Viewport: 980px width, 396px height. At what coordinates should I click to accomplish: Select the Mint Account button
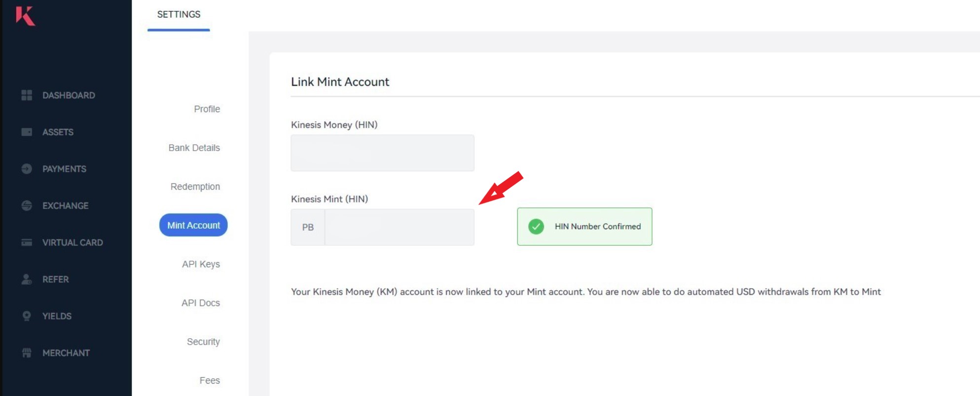[x=193, y=225]
